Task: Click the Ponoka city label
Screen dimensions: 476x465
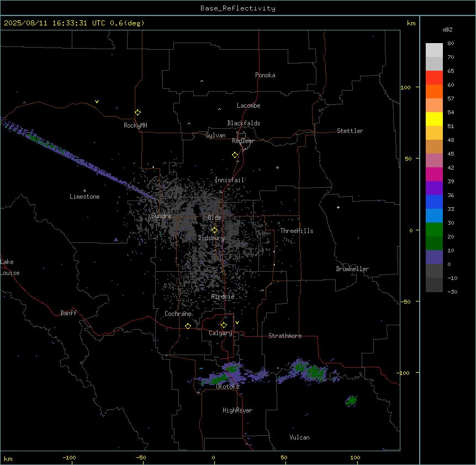Action: 265,75
